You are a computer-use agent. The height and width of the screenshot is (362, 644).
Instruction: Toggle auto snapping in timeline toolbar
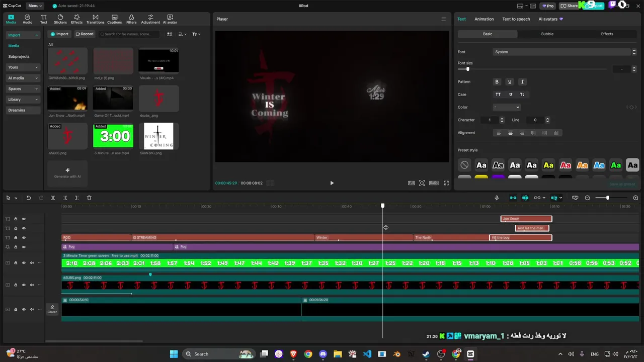(525, 198)
